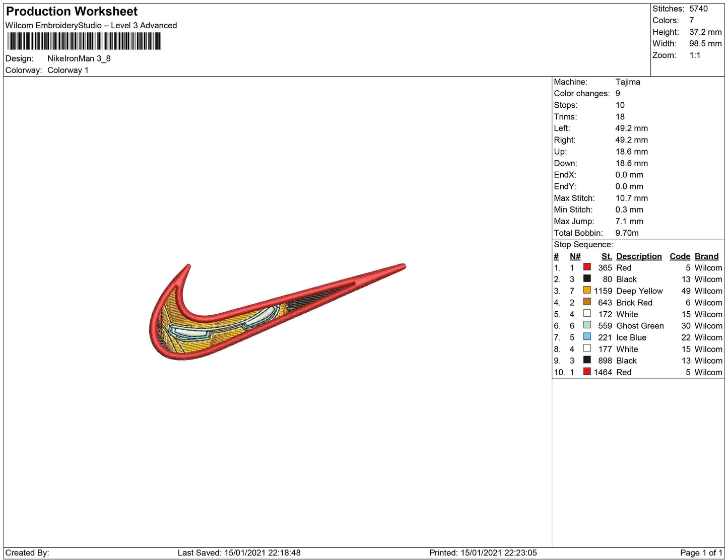The height and width of the screenshot is (560, 728).
Task: Select the "EndY:" label
Action: pyautogui.click(x=565, y=186)
